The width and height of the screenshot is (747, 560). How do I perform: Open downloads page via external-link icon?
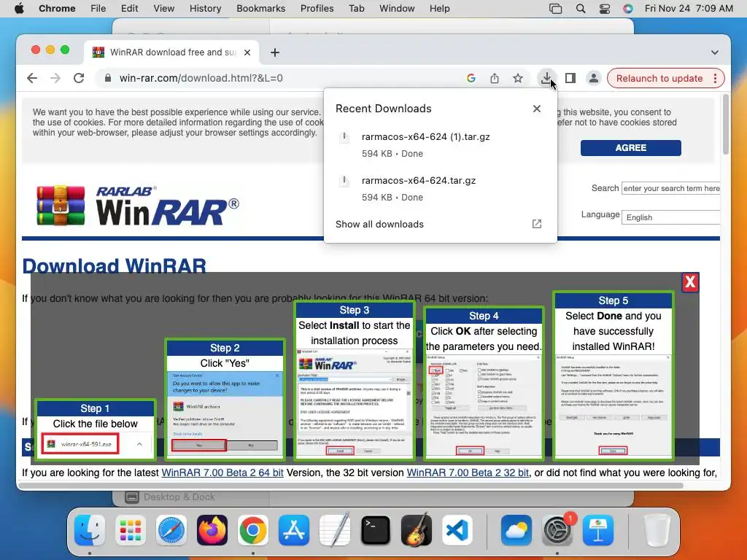(x=536, y=224)
